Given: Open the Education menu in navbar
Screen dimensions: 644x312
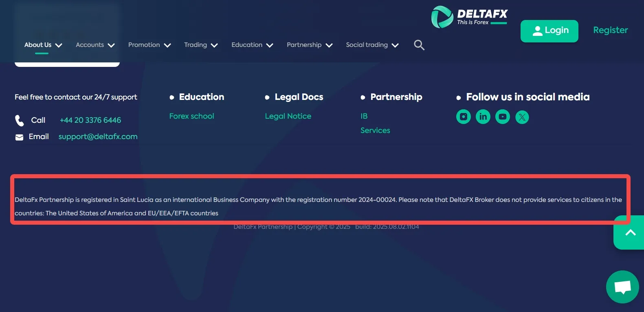Looking at the screenshot, I should [x=252, y=45].
